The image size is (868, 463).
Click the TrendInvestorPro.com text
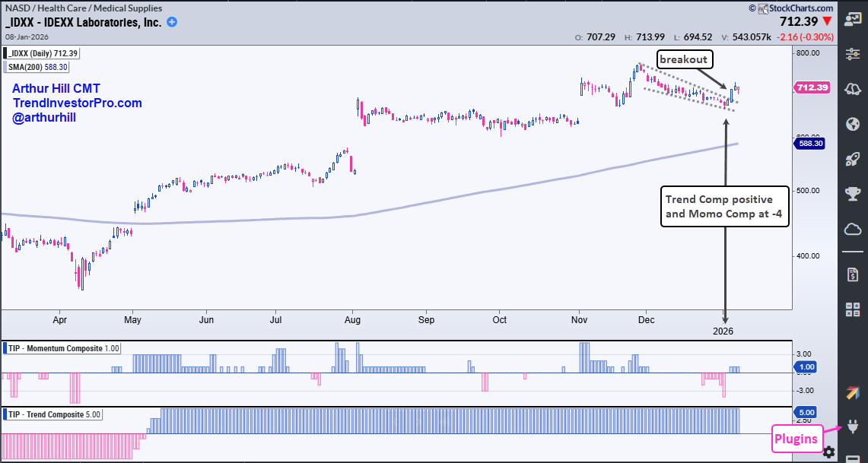point(77,103)
